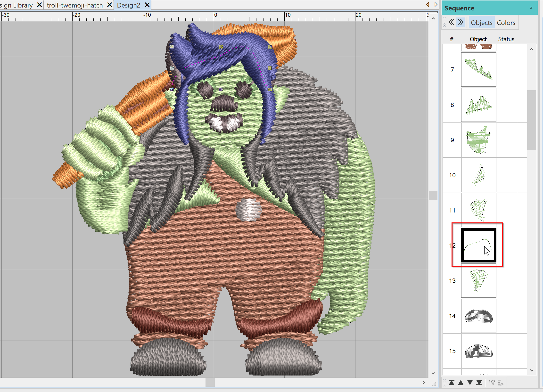Screen dimensions: 543x392
Task: Select the Design2 tab
Action: click(x=129, y=5)
